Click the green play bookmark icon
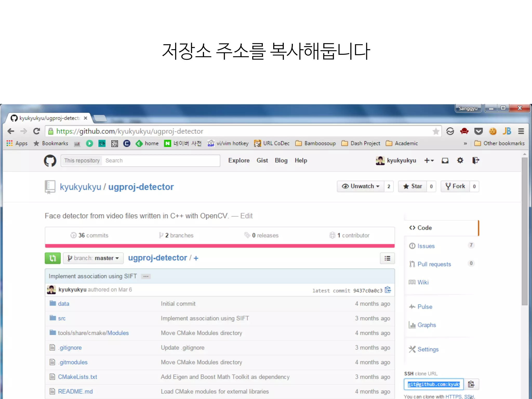 89,143
